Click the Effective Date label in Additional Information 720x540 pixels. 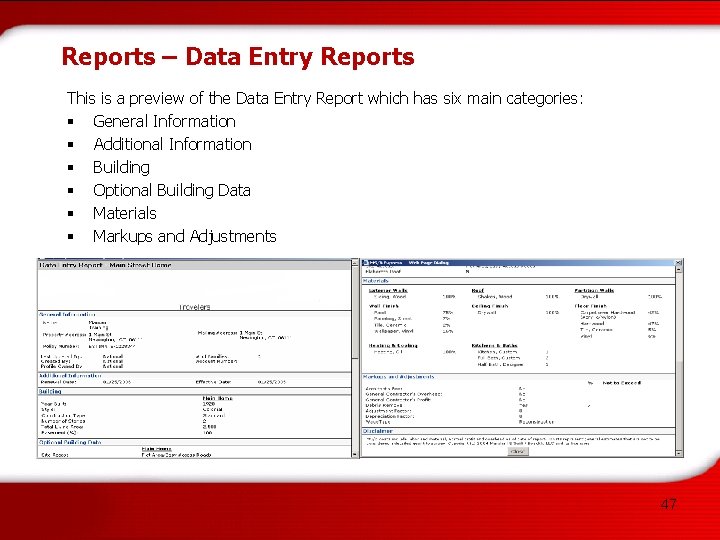[x=213, y=382]
